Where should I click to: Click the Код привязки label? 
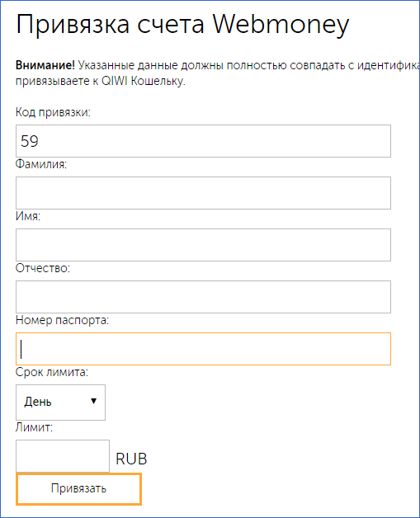53,113
